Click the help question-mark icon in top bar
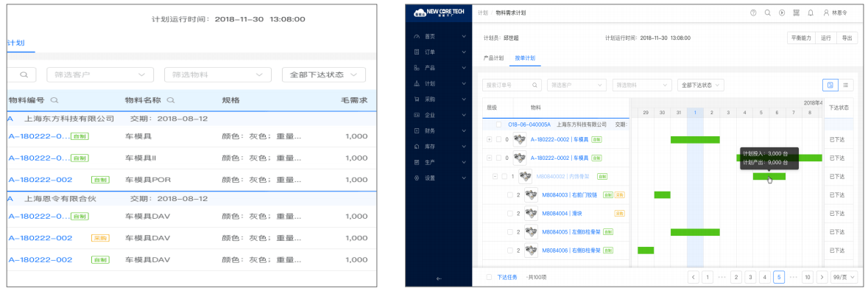The height and width of the screenshot is (291, 868). point(753,13)
